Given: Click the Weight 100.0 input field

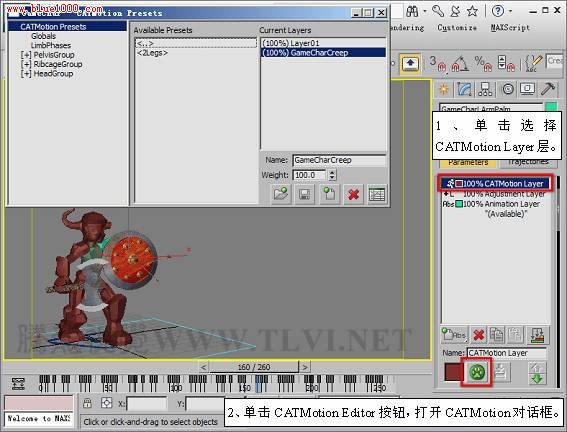Looking at the screenshot, I should [x=310, y=175].
